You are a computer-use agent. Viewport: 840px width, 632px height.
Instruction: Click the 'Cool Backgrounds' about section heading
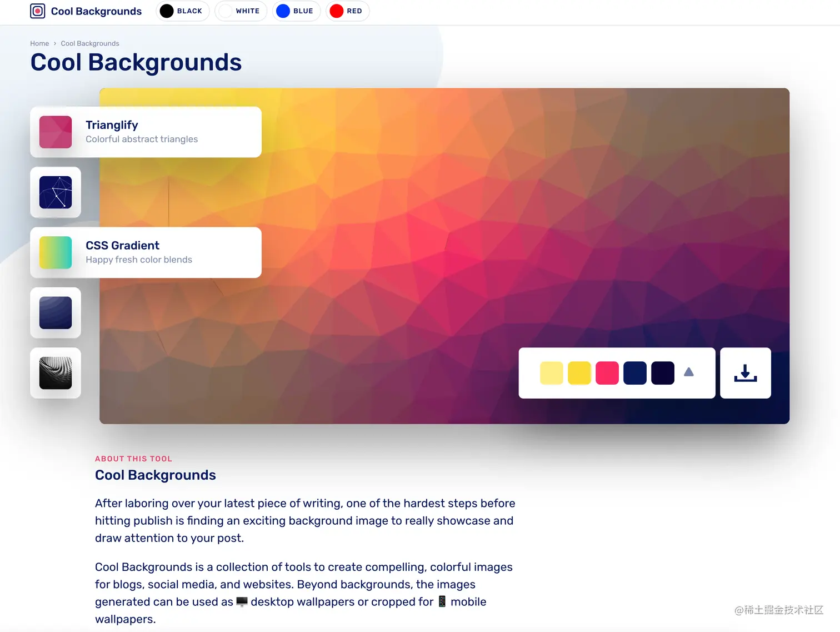pos(156,475)
